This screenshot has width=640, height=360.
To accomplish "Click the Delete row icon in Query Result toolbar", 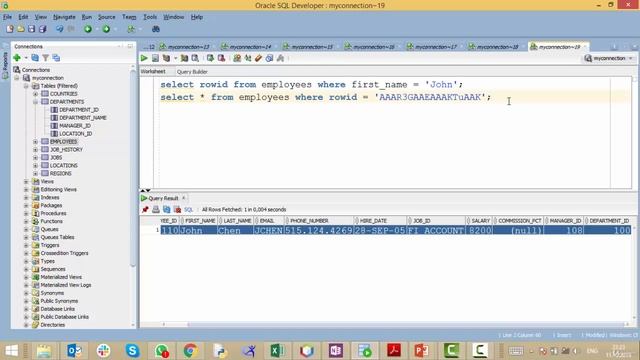I will point(177,209).
